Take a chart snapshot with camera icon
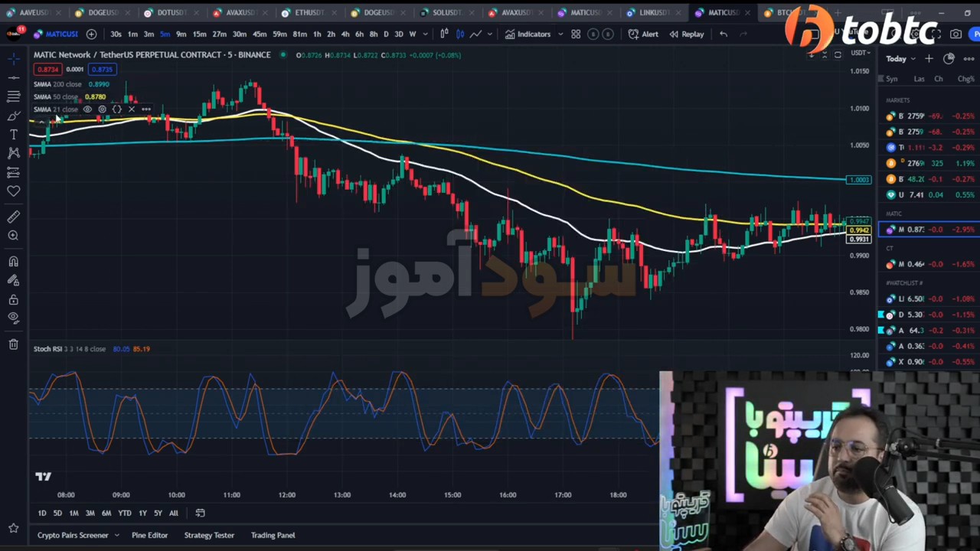 pos(956,34)
